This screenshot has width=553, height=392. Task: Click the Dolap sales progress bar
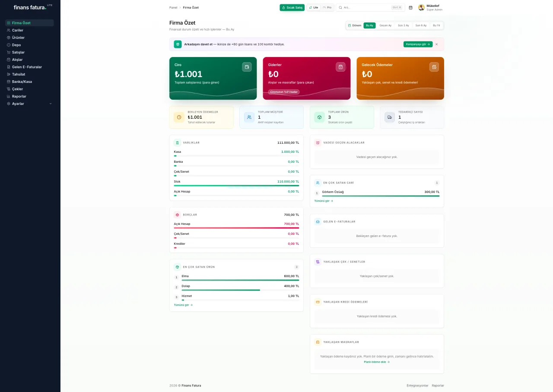(240, 290)
